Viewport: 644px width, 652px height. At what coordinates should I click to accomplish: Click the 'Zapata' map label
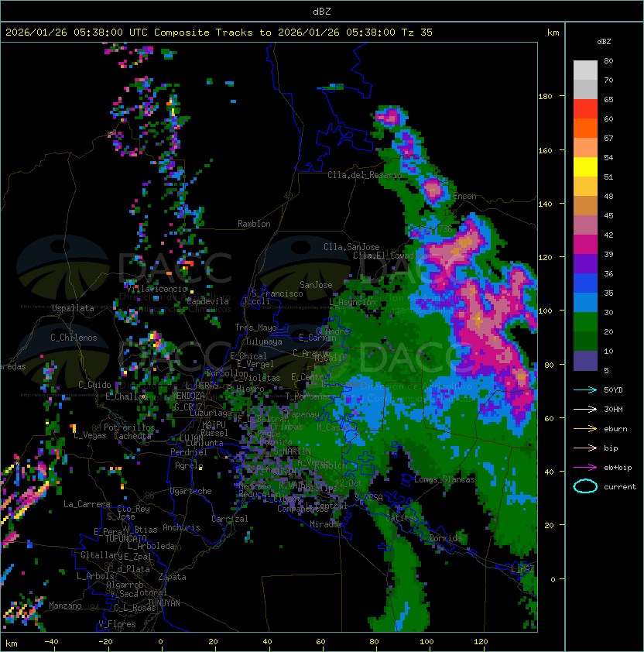(172, 577)
